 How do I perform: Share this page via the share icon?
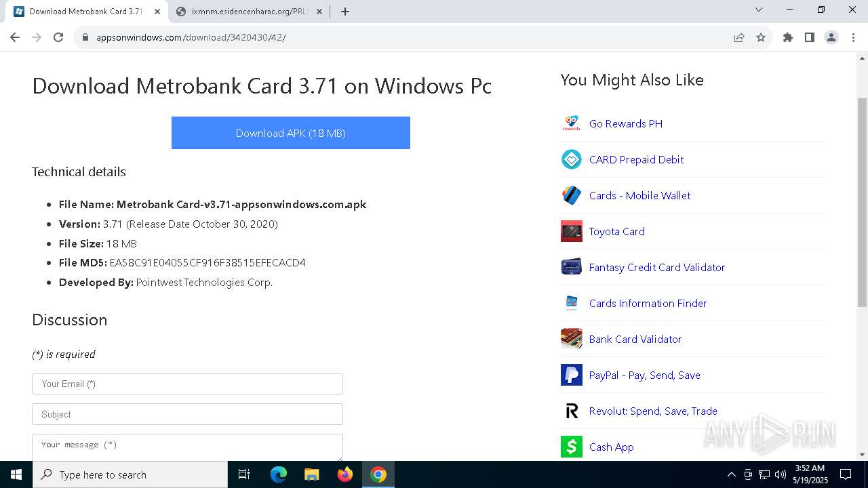(739, 37)
